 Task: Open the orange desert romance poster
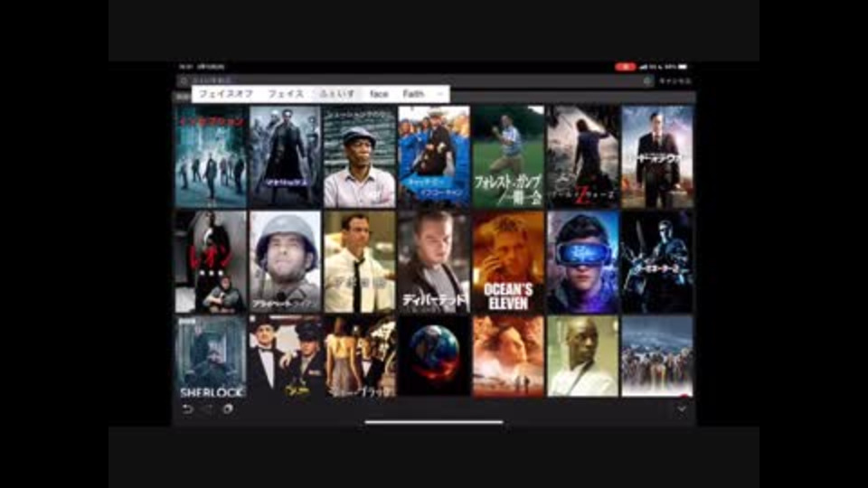click(x=508, y=356)
